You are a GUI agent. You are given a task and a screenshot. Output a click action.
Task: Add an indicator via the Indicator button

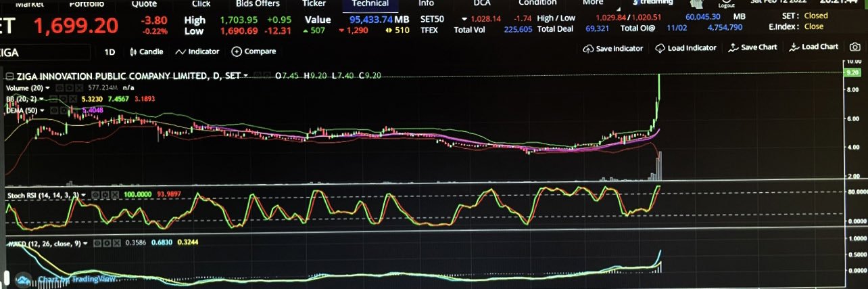(197, 51)
